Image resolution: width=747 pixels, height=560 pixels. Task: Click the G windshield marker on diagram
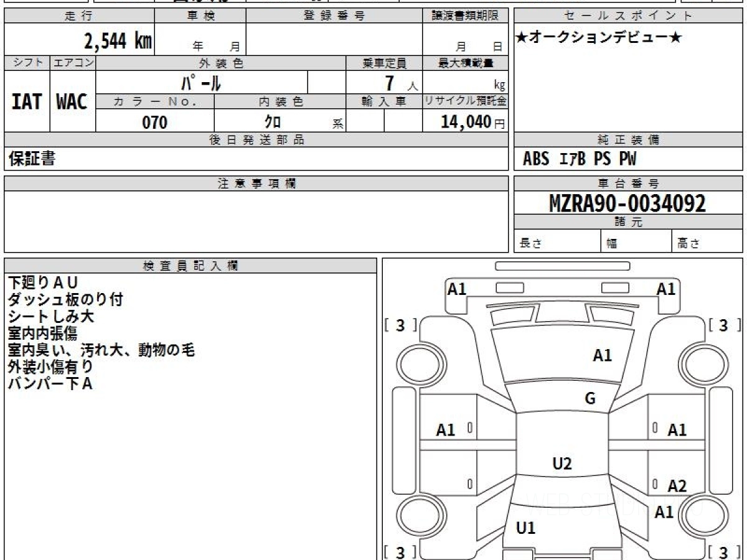coord(590,398)
